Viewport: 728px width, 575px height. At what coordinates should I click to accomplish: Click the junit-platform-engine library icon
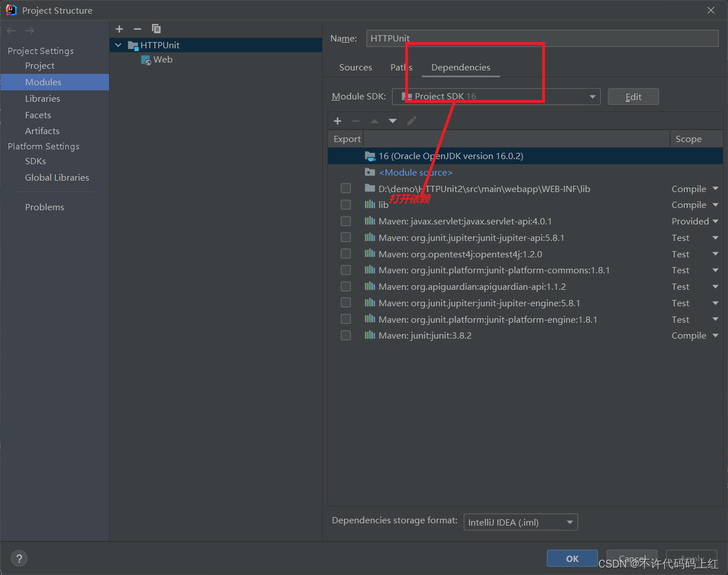pyautogui.click(x=370, y=319)
